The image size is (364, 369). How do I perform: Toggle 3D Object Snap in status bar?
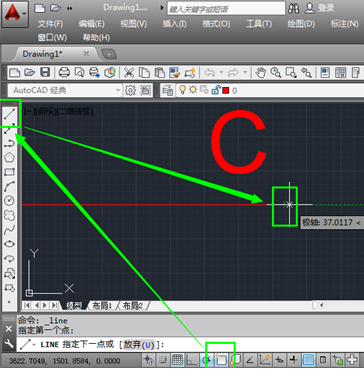click(x=236, y=360)
